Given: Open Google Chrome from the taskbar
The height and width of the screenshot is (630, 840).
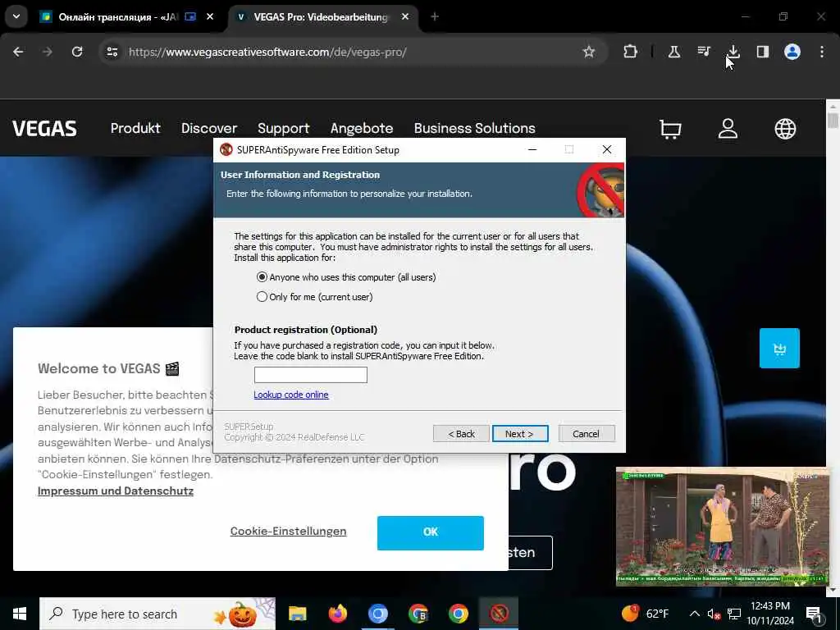Looking at the screenshot, I should tap(458, 614).
